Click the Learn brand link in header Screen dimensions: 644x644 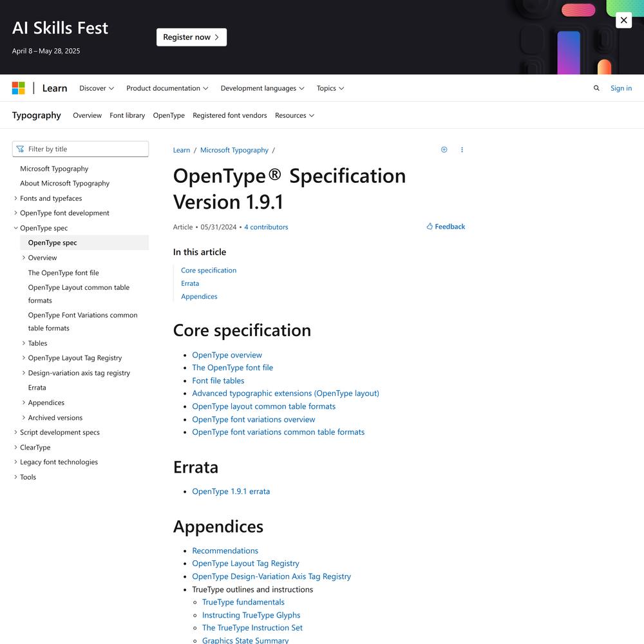click(55, 88)
